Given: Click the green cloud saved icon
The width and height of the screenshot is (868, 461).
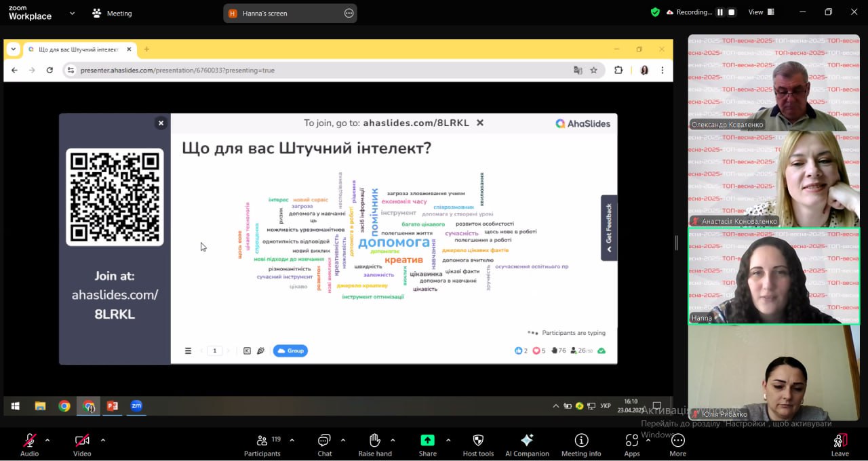Looking at the screenshot, I should click(601, 350).
